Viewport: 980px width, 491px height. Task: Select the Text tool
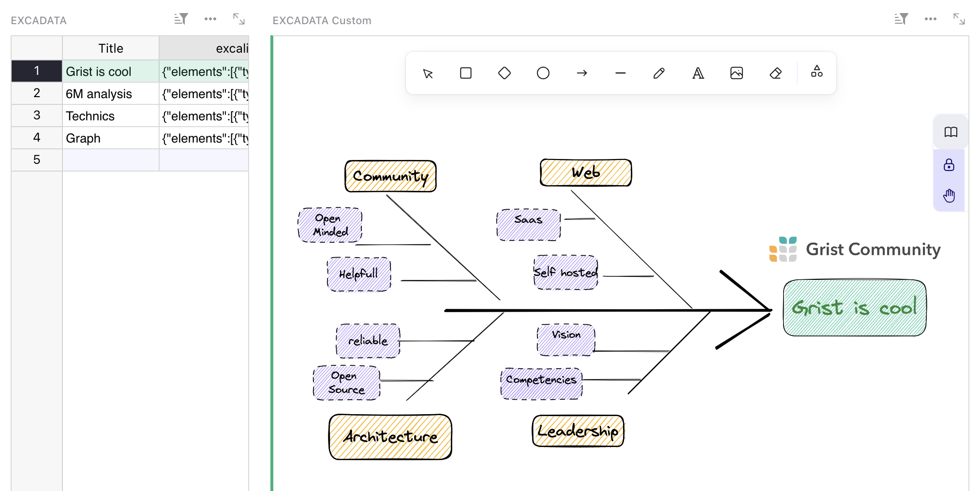tap(698, 73)
